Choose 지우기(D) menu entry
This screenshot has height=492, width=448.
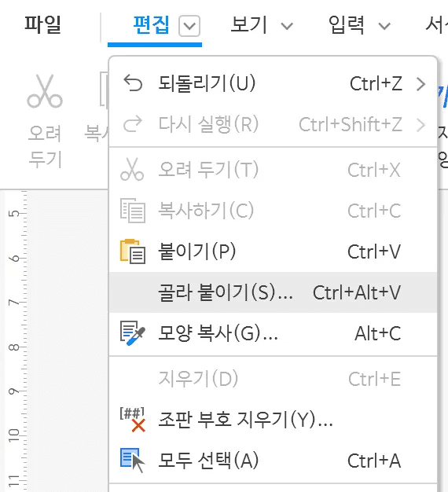tap(273, 379)
